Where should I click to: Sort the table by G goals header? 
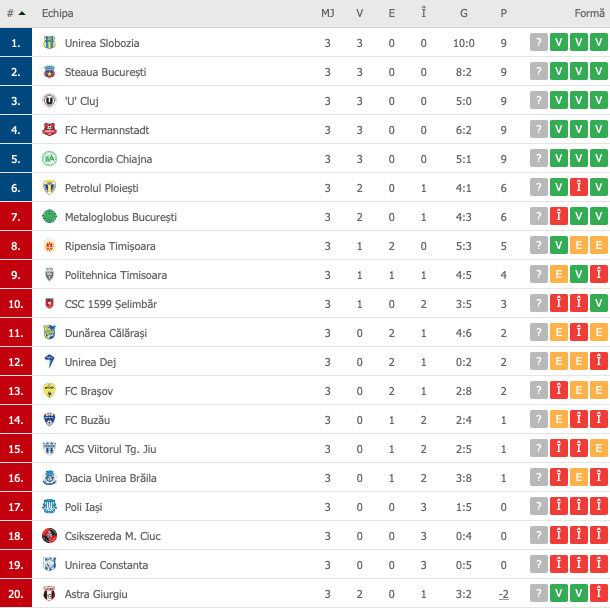(464, 13)
